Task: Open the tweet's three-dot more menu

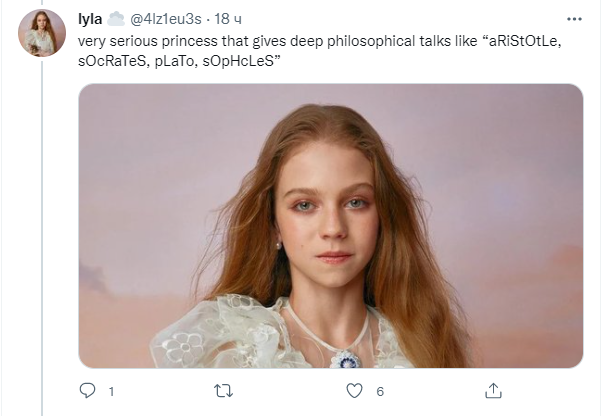Action: point(575,19)
